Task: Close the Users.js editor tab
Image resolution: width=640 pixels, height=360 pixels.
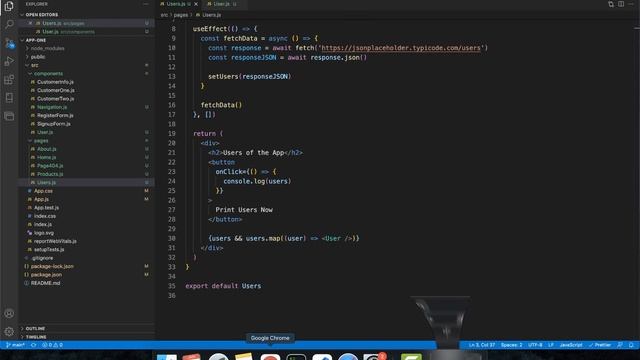Action: pos(196,4)
